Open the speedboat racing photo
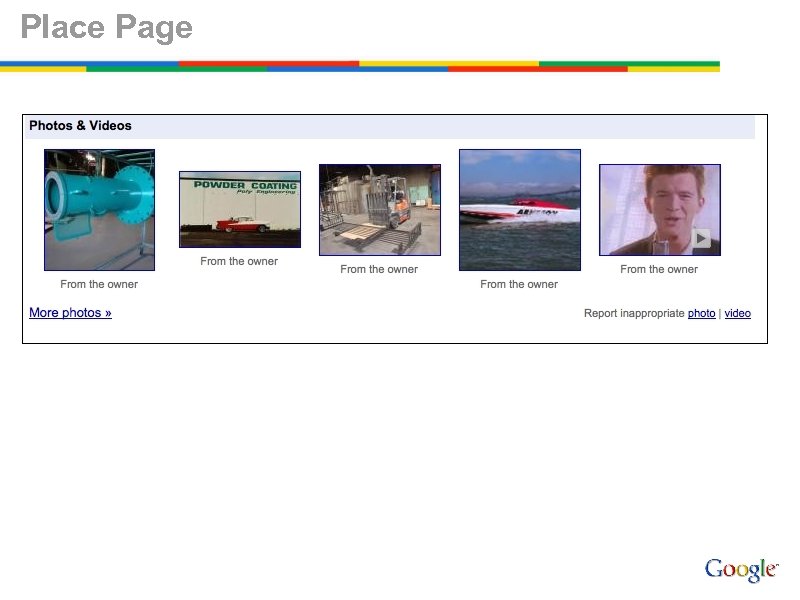 click(518, 208)
